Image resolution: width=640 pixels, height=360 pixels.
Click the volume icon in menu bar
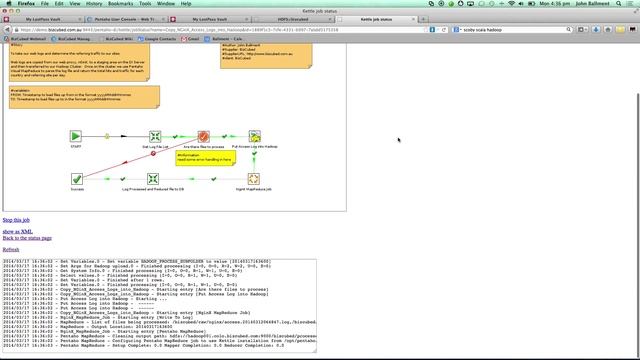pos(521,4)
